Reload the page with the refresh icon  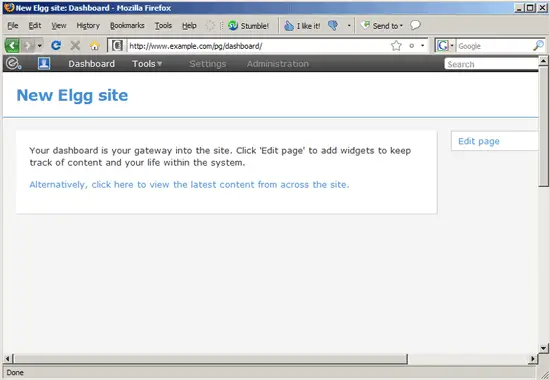click(56, 46)
